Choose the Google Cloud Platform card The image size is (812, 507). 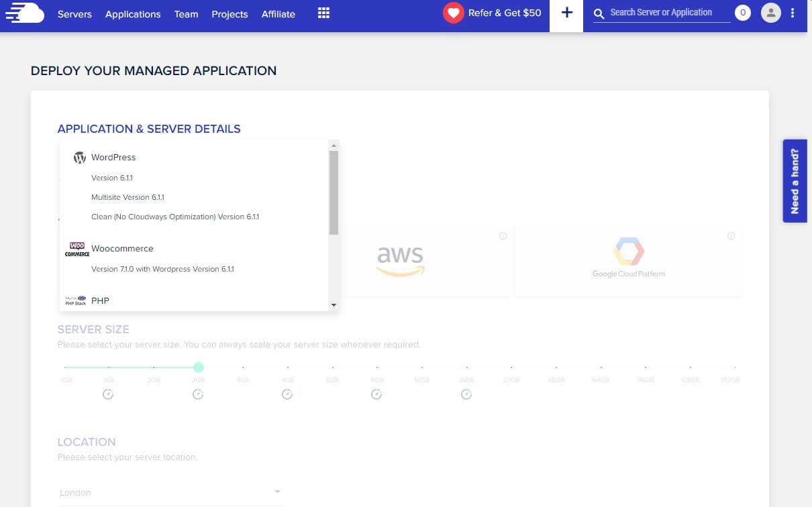click(629, 262)
